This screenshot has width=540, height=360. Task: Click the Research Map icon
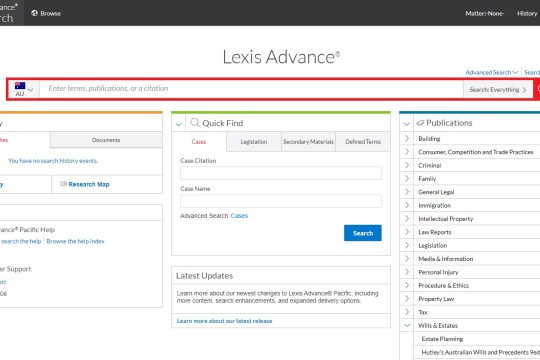coord(63,184)
